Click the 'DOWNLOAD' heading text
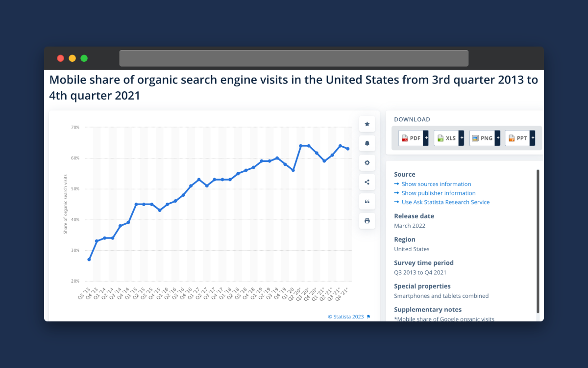588x368 pixels. coord(412,119)
